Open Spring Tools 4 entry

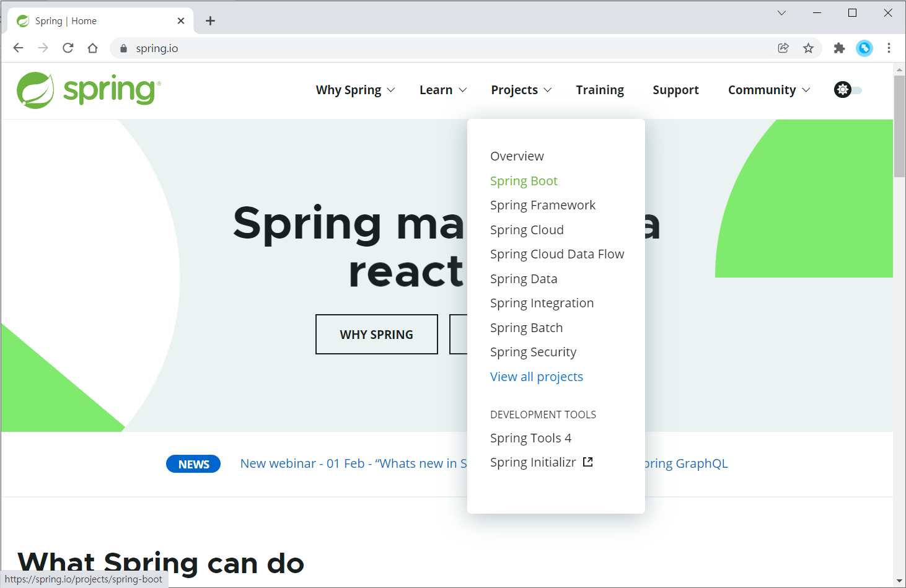point(530,438)
